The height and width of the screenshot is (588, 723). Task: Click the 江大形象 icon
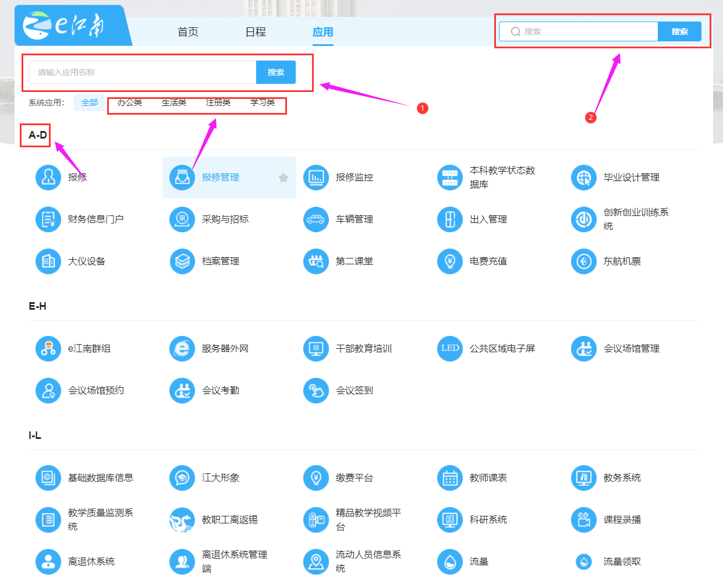182,477
